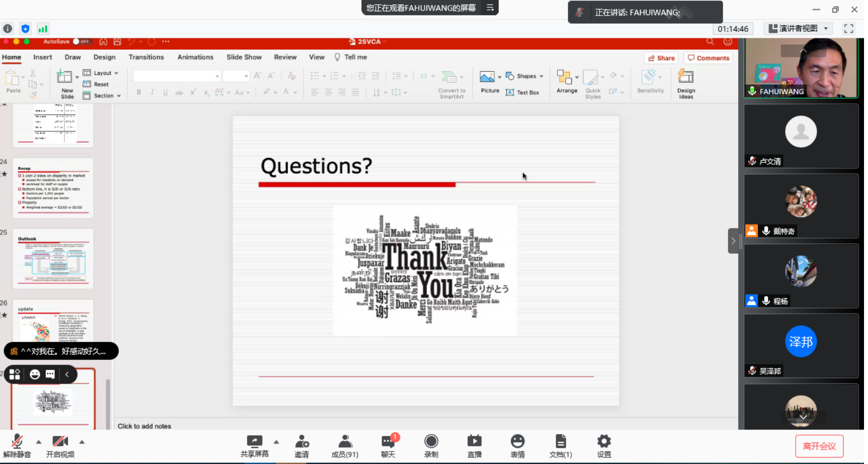Viewport: 868px width, 464px height.
Task: Open the speaker view dropdown
Action: click(799, 28)
